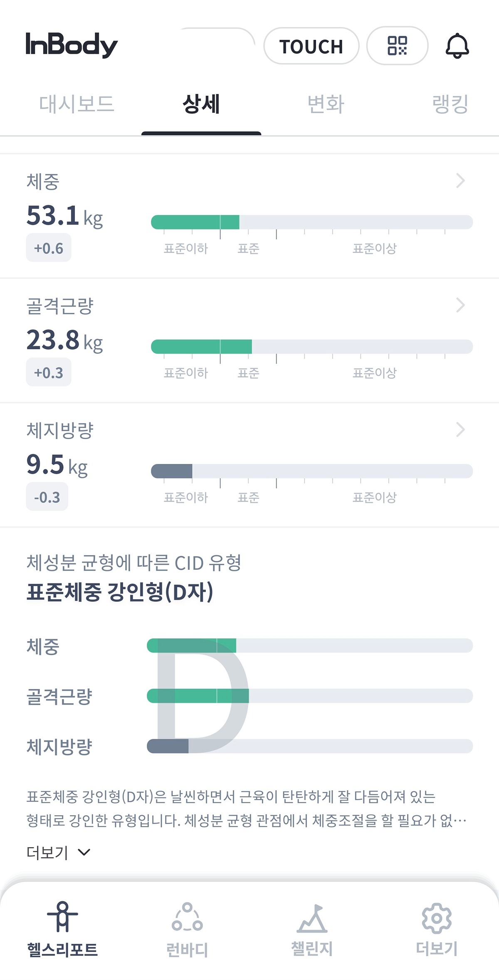
Task: Switch to the 변화 tab
Action: (326, 104)
